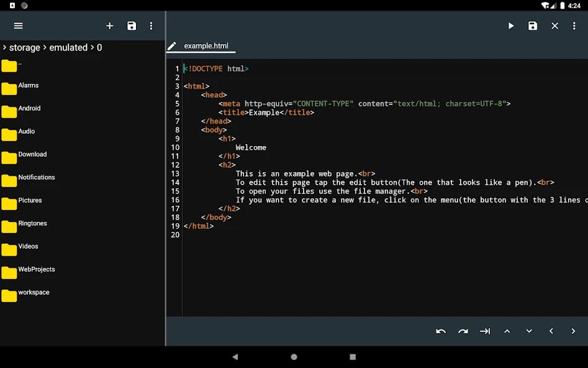Image resolution: width=588 pixels, height=368 pixels.
Task: Insert indentation with the tab arrow icon
Action: [485, 331]
